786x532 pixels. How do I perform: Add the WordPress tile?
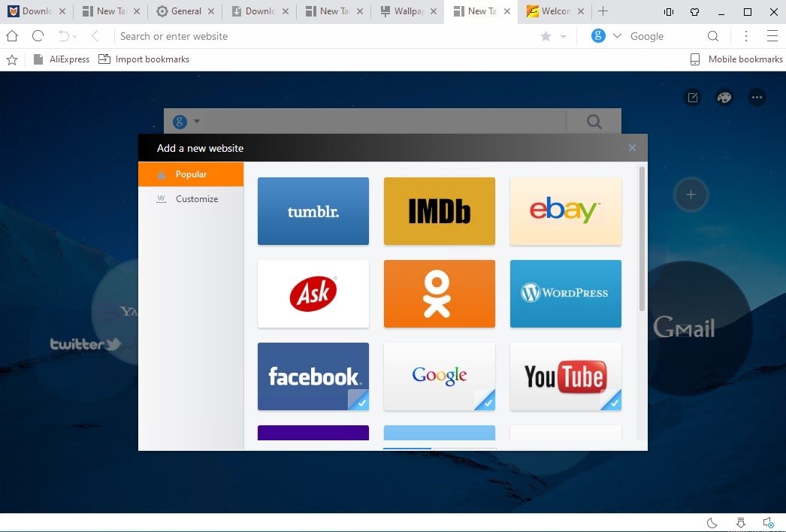pyautogui.click(x=565, y=294)
